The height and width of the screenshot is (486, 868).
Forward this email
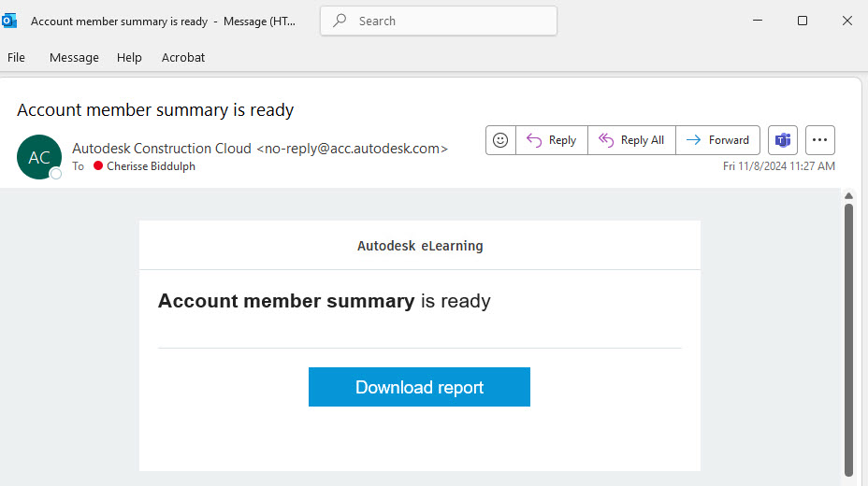tap(718, 140)
